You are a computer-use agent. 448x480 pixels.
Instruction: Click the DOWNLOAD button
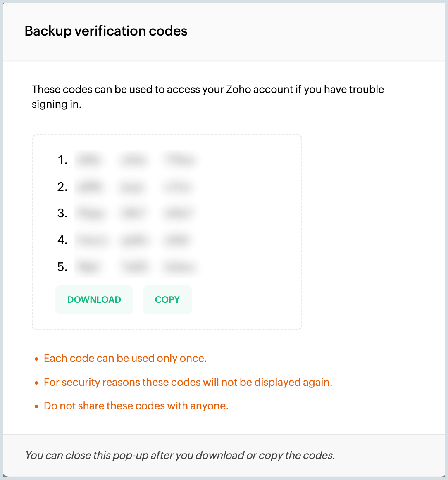pos(94,299)
